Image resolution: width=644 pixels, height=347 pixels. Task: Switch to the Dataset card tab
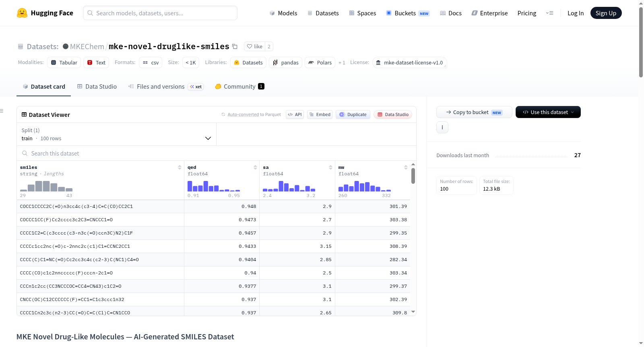coord(43,87)
